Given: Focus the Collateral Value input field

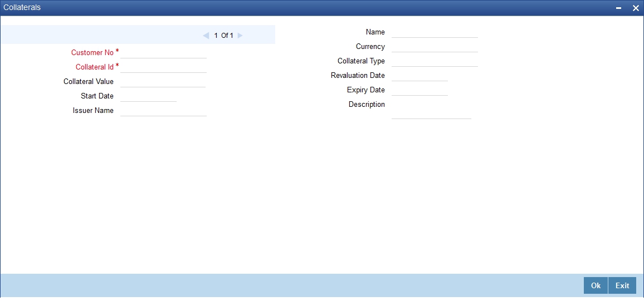Looking at the screenshot, I should 163,81.
